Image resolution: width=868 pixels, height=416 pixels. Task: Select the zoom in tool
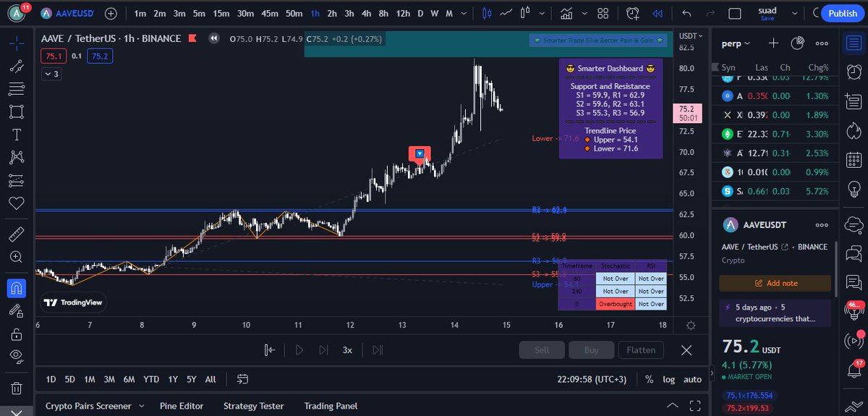[16, 257]
